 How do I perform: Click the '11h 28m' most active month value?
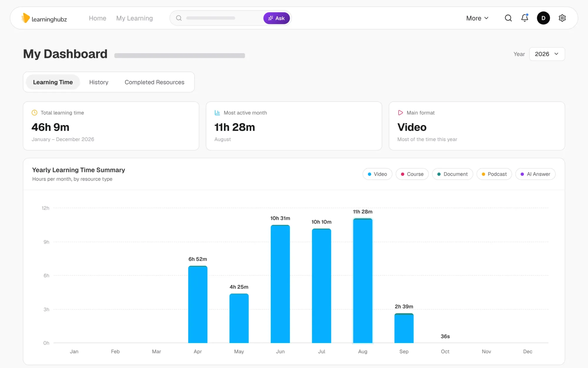click(235, 127)
